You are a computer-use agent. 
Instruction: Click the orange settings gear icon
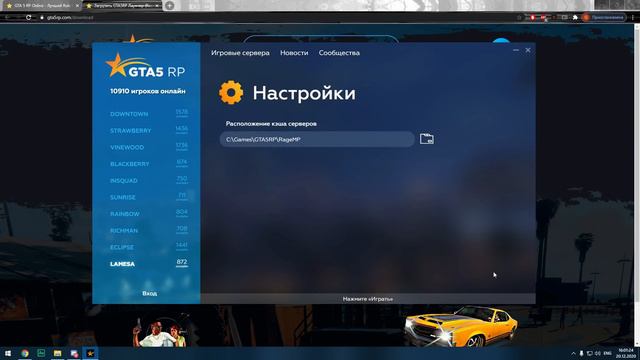point(231,93)
